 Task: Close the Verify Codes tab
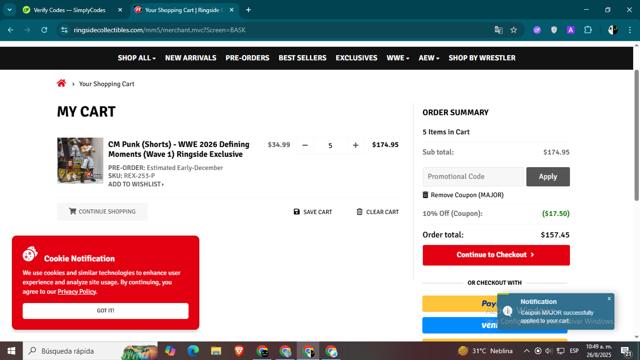(120, 10)
